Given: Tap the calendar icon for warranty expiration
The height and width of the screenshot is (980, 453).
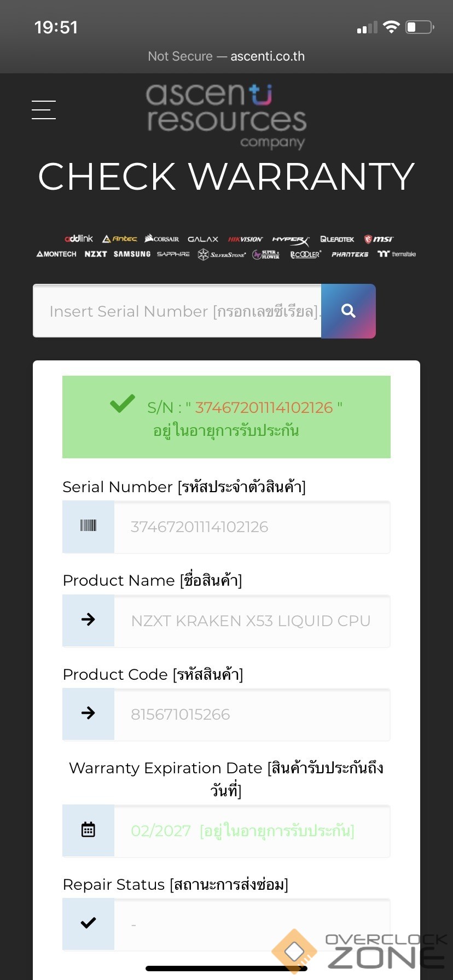Looking at the screenshot, I should (88, 830).
